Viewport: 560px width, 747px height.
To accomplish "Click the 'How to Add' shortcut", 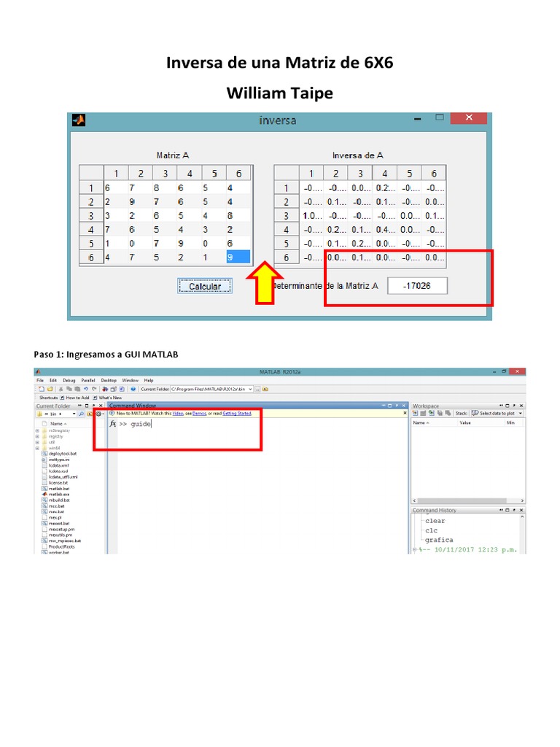I will pos(74,398).
